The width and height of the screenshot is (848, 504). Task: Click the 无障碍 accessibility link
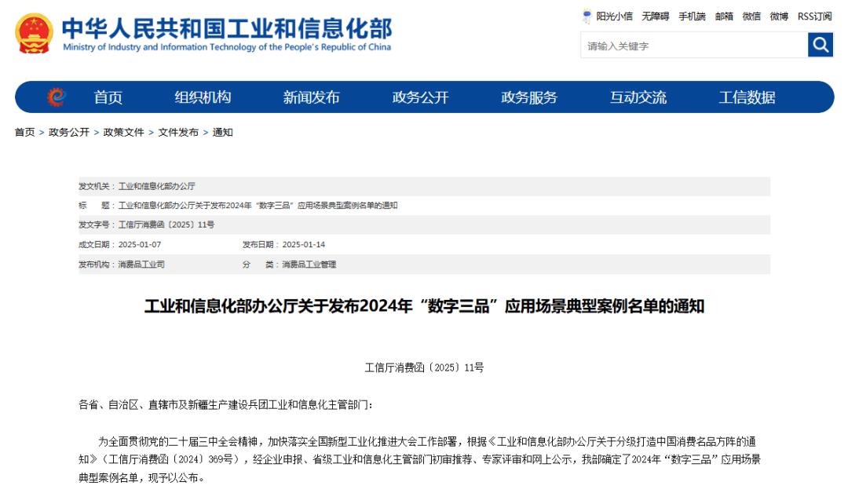(656, 16)
